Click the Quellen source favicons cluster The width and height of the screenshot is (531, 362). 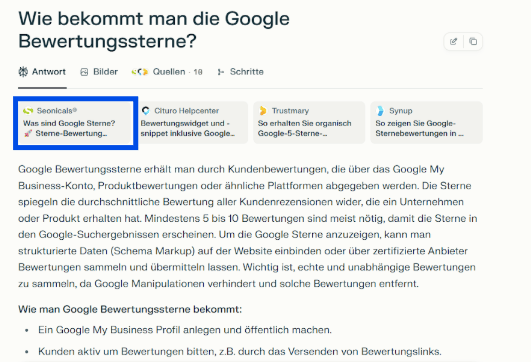pyautogui.click(x=140, y=72)
